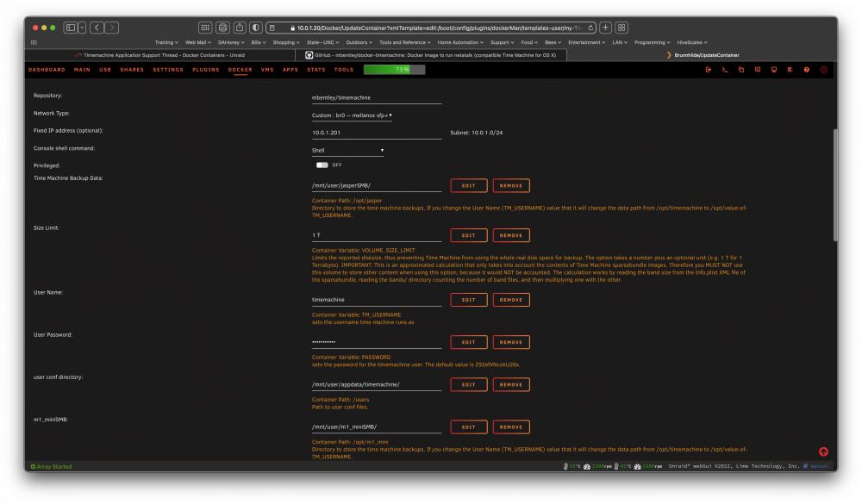Click the 75% array usage bar
This screenshot has width=862, height=504.
394,70
